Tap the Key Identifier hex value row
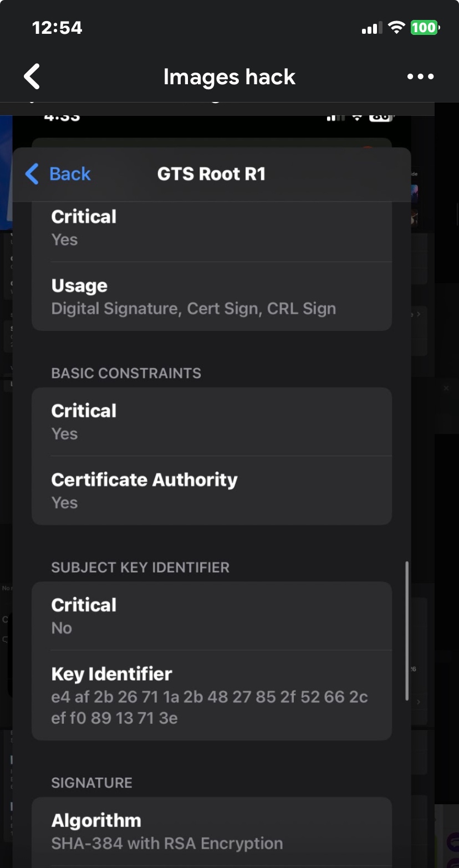The height and width of the screenshot is (868, 459). tap(211, 696)
